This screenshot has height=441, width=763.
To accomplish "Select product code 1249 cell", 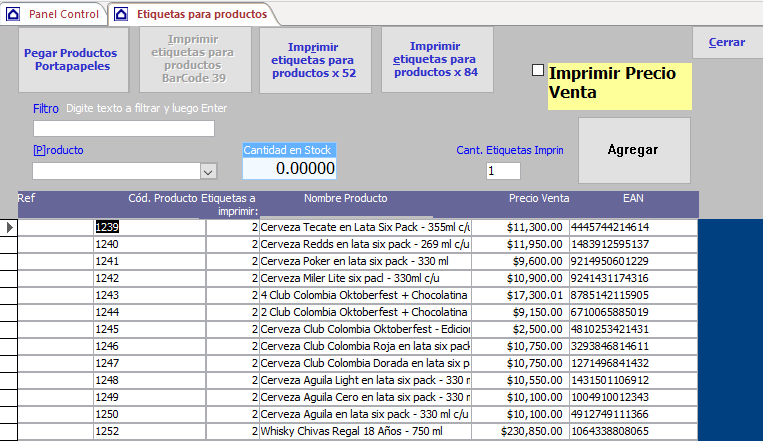I will click(149, 397).
